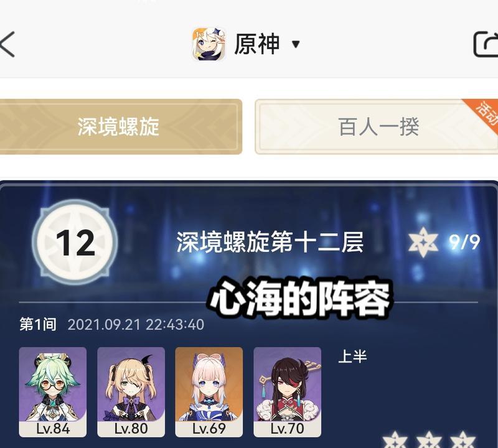Switch to the 百人一揆 tab
This screenshot has width=498, height=448.
[377, 127]
